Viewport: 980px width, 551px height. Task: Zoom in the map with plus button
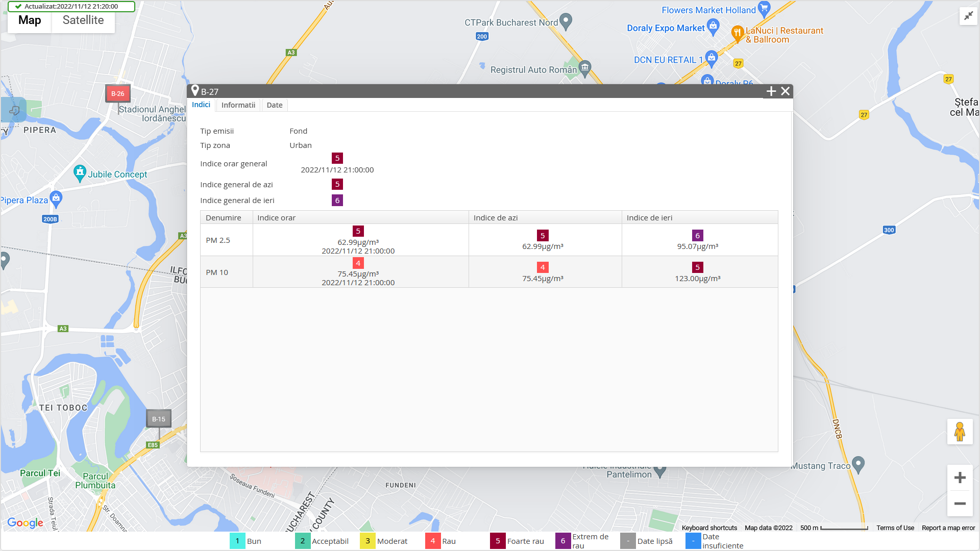(960, 478)
